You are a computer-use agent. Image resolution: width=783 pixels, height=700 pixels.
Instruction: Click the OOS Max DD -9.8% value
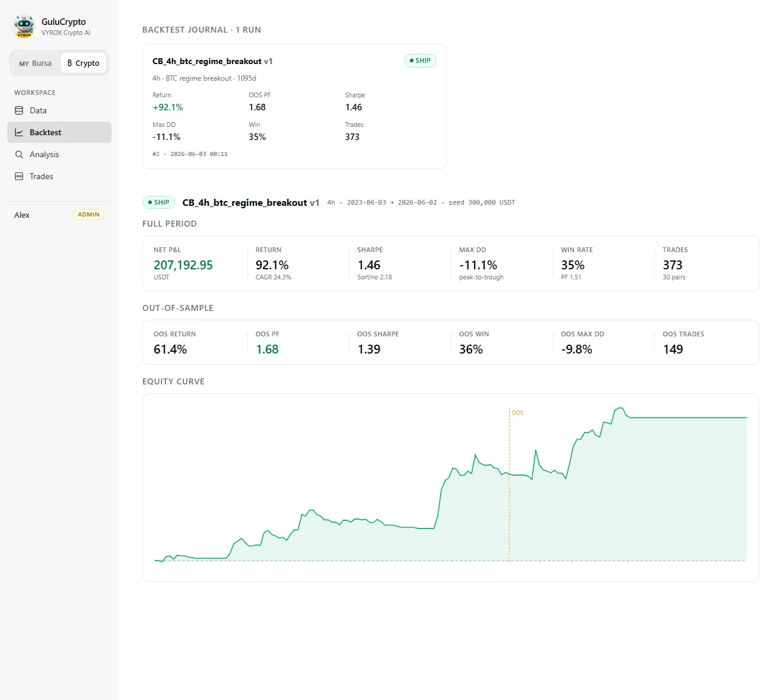tap(577, 349)
